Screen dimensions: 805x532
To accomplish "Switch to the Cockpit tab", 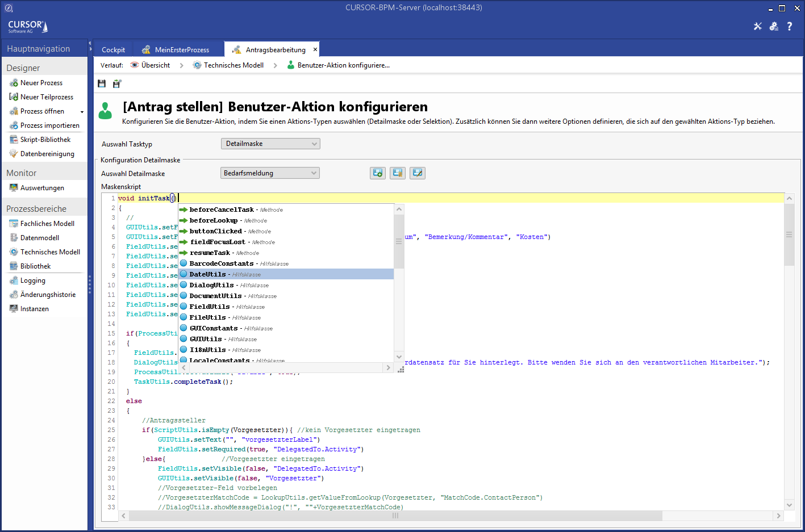I will click(113, 50).
